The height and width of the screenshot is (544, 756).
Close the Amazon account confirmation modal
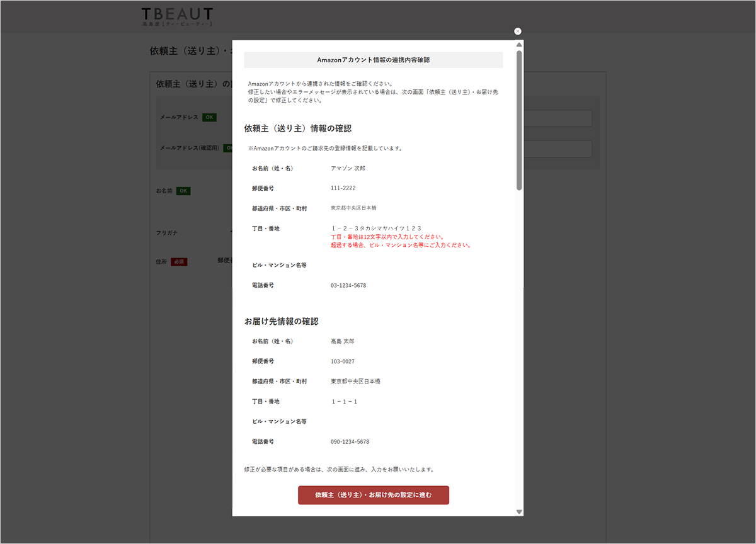518,31
